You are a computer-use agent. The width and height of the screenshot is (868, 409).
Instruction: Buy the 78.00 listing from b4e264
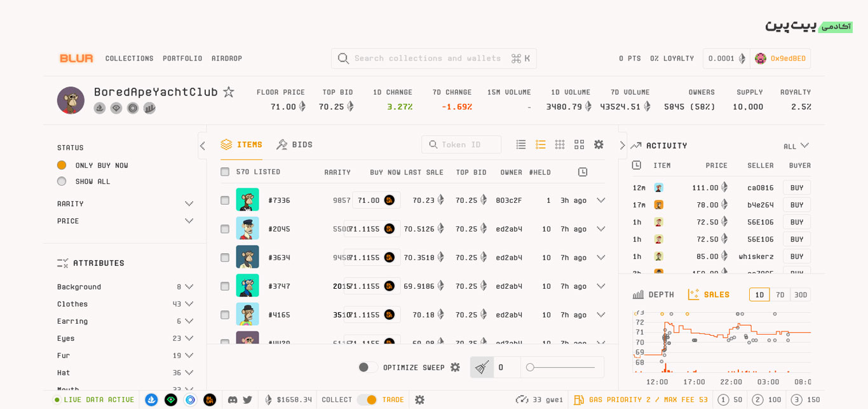click(797, 205)
